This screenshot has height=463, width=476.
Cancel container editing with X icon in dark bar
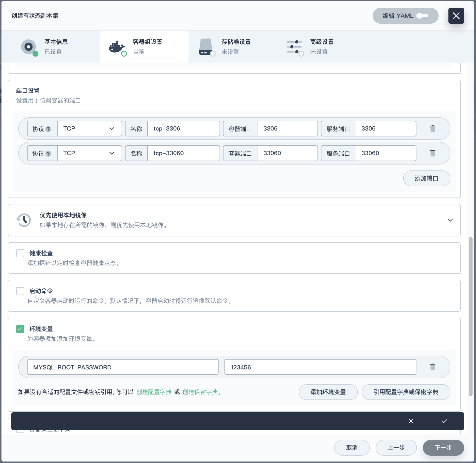411,421
